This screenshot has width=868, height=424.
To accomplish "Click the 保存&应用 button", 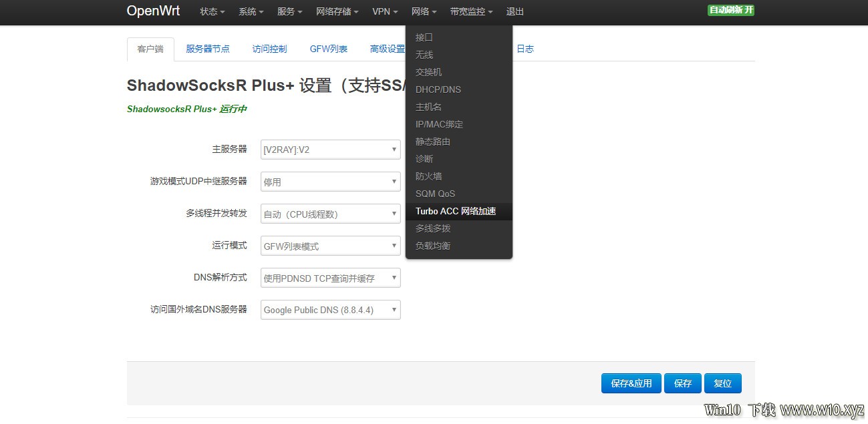I will 631,383.
